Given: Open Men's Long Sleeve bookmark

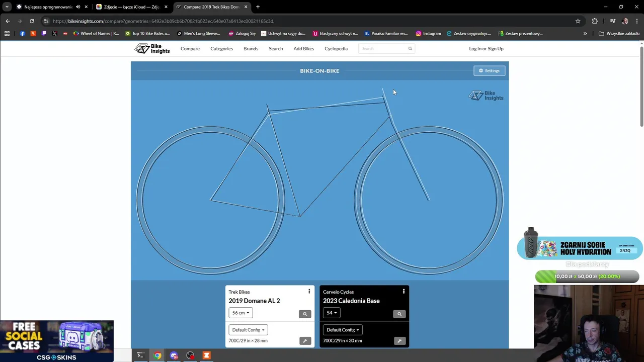Looking at the screenshot, I should tap(199, 34).
